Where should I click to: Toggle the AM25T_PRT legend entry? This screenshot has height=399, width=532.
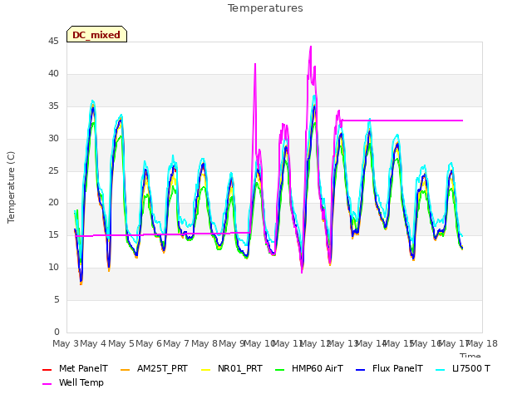point(154,369)
